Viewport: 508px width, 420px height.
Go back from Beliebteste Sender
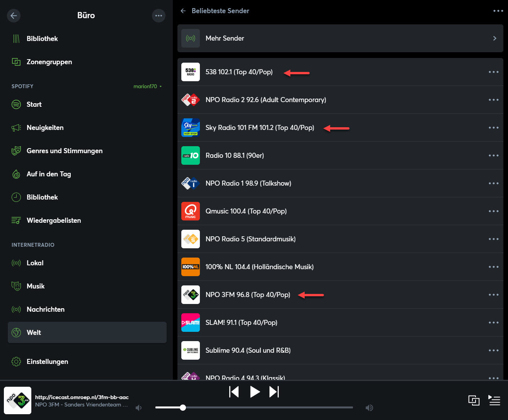pyautogui.click(x=183, y=11)
